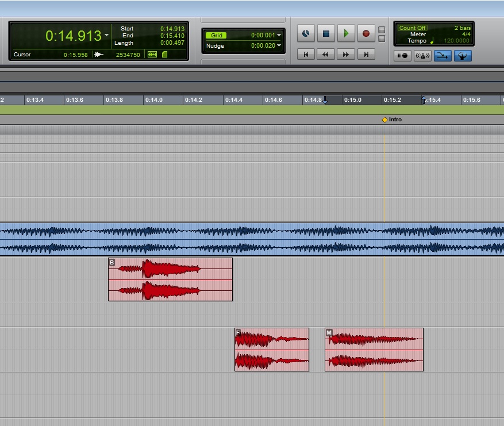Click the Fast Forward transport button
This screenshot has height=426, width=504.
click(x=345, y=55)
